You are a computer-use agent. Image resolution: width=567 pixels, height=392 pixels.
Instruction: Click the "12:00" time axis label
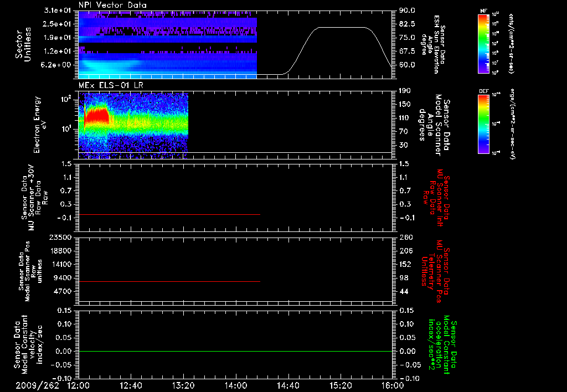[79, 385]
